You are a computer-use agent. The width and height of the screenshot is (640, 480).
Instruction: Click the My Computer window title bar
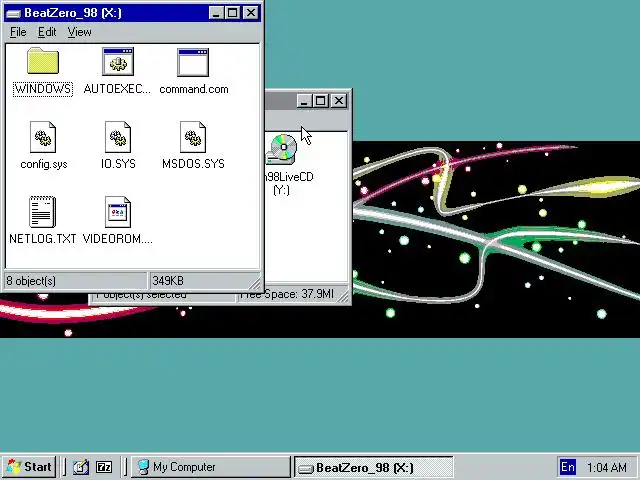coord(281,100)
